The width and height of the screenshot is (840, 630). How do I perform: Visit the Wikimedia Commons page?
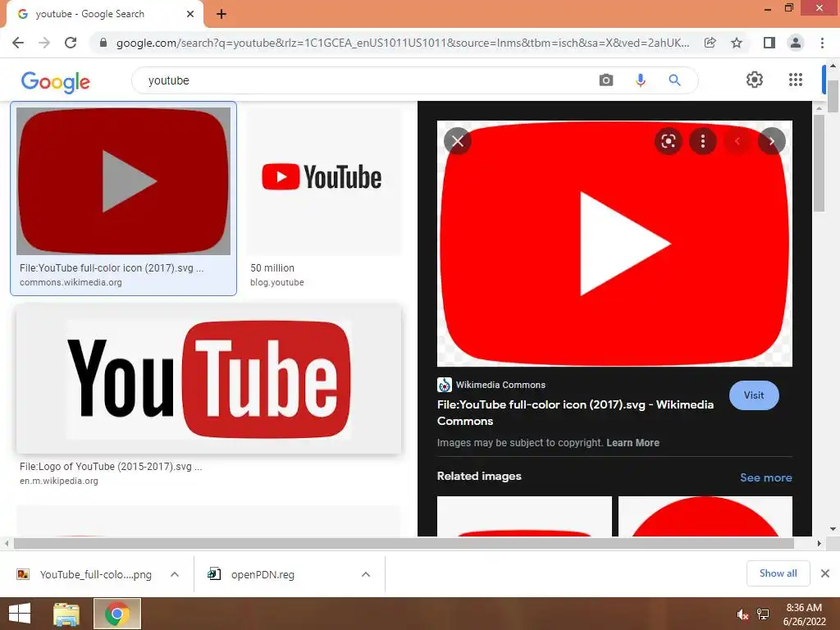click(754, 395)
